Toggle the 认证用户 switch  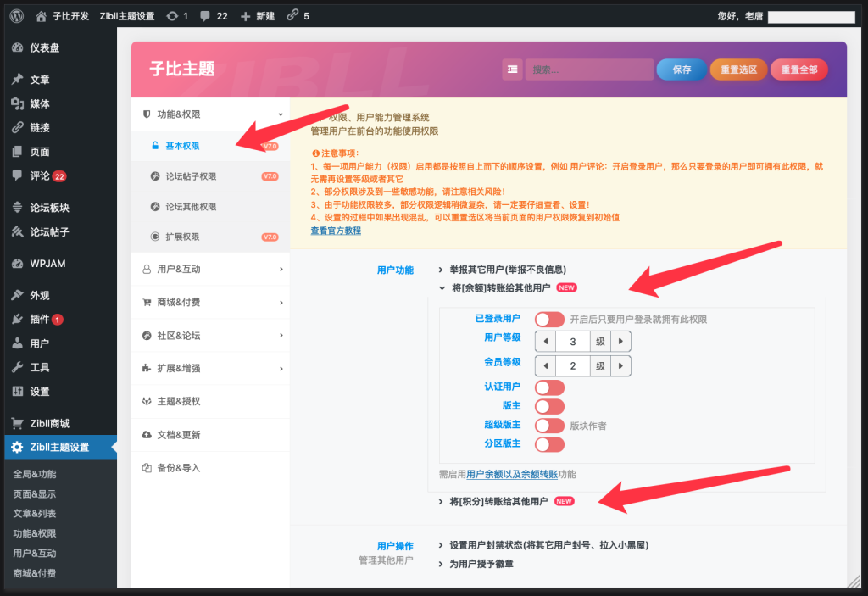point(549,387)
